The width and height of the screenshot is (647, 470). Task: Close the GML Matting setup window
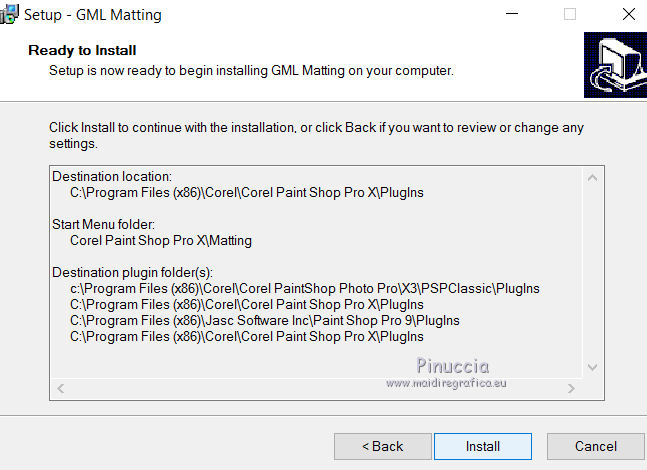(627, 15)
